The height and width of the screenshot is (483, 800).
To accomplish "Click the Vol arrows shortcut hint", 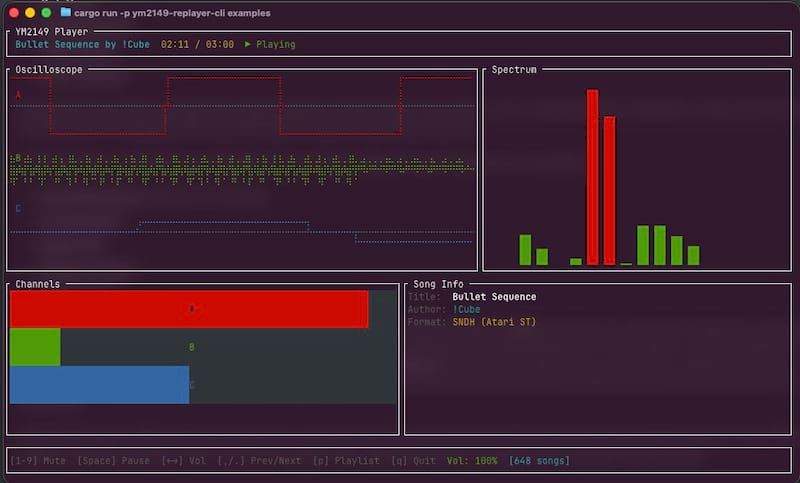I will (184, 461).
